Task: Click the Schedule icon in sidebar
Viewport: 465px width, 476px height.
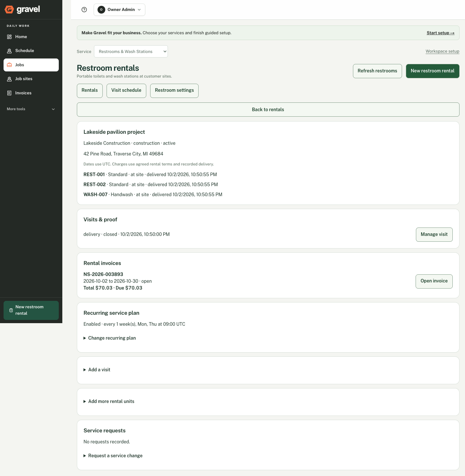Action: point(9,51)
